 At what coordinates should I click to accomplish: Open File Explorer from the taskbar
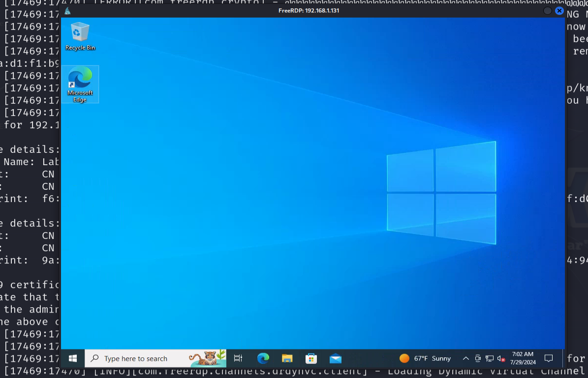coord(287,358)
